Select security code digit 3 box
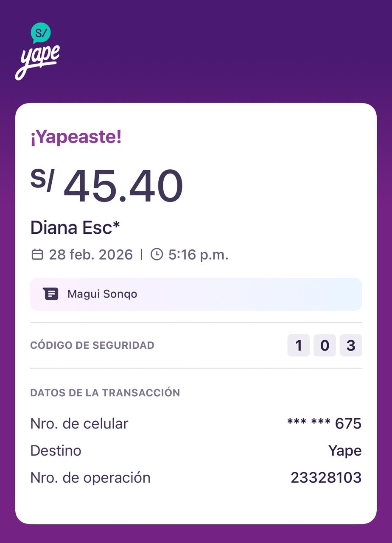This screenshot has width=392, height=543. pyautogui.click(x=350, y=345)
